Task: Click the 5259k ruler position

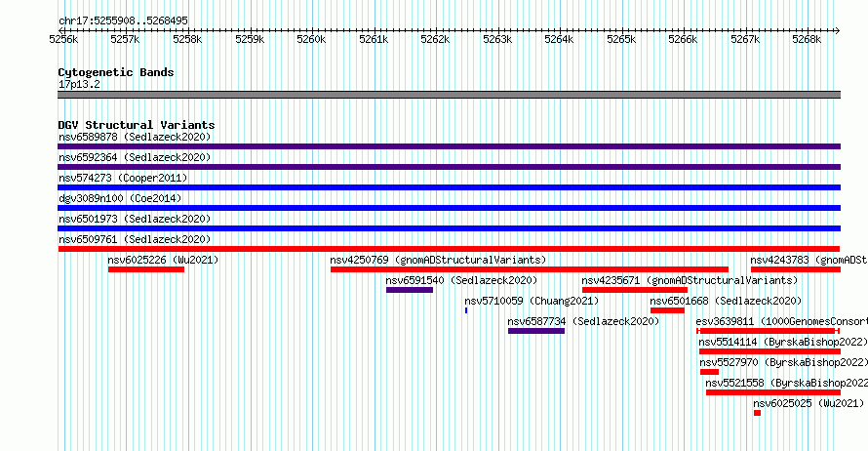Action: pyautogui.click(x=250, y=39)
